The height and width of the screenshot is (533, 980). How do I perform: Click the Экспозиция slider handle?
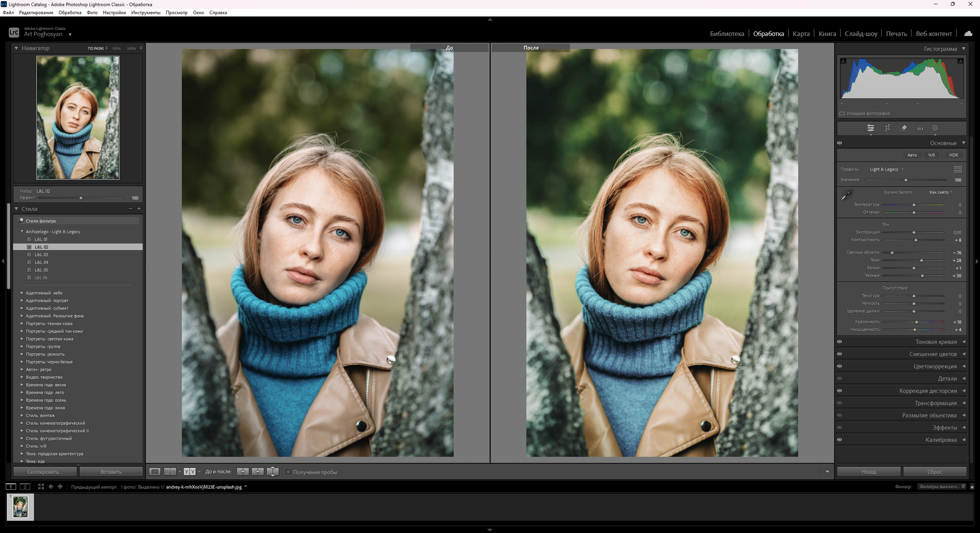click(x=914, y=233)
